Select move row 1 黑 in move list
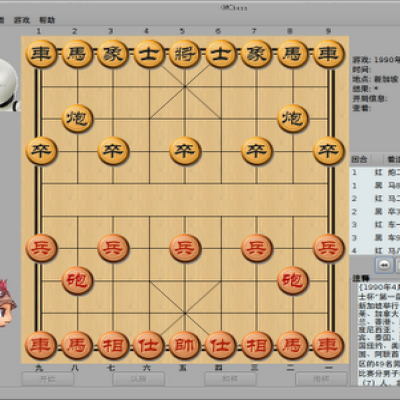 pyautogui.click(x=375, y=185)
